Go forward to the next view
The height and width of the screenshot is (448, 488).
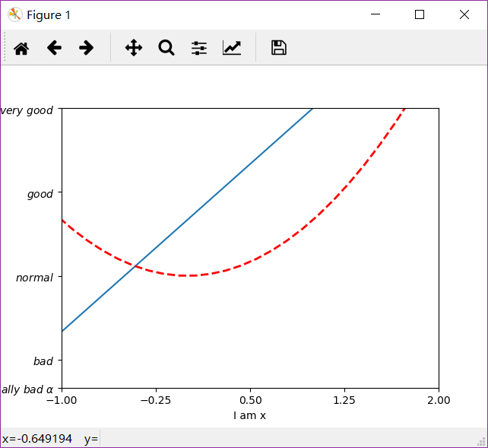86,48
